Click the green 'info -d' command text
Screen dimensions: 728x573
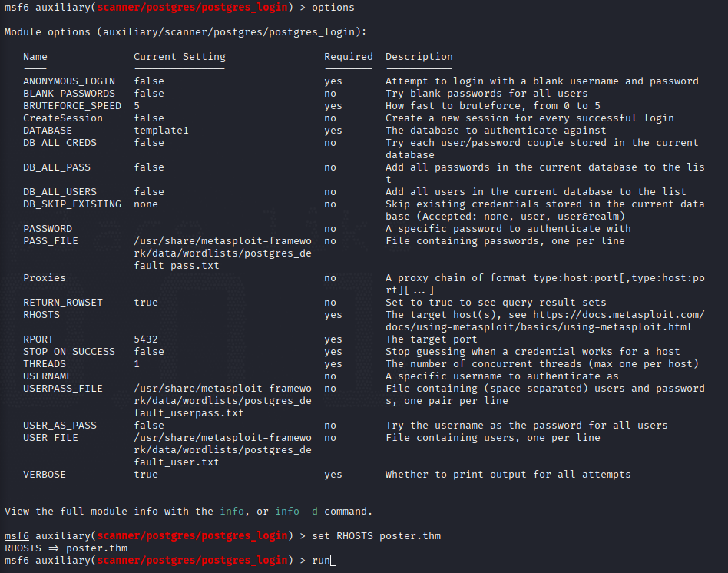[x=296, y=512]
